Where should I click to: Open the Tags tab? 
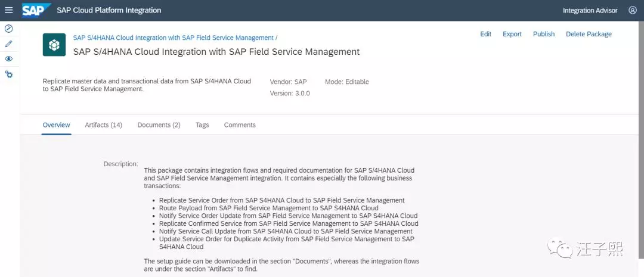[x=202, y=125]
